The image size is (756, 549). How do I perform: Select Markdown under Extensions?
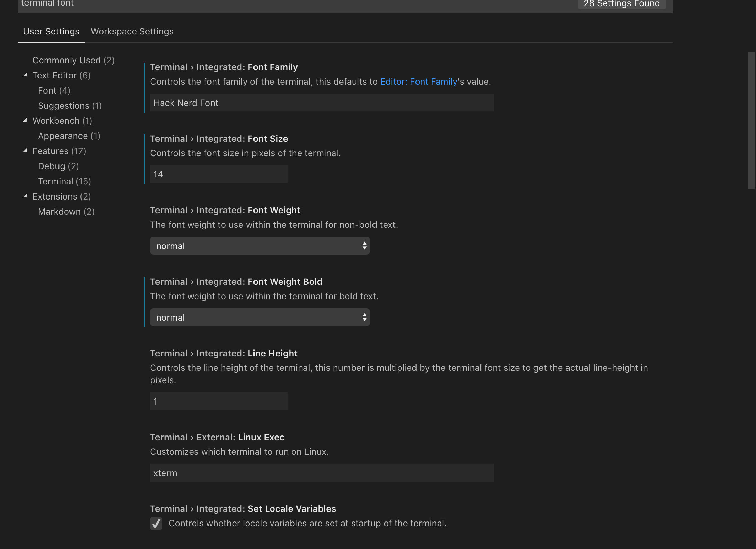coord(66,211)
